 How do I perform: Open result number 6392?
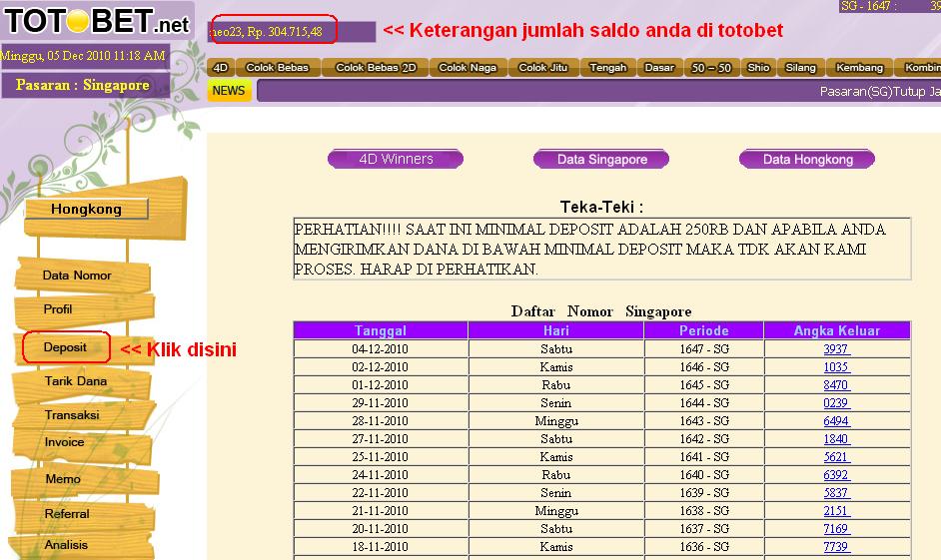pos(836,475)
